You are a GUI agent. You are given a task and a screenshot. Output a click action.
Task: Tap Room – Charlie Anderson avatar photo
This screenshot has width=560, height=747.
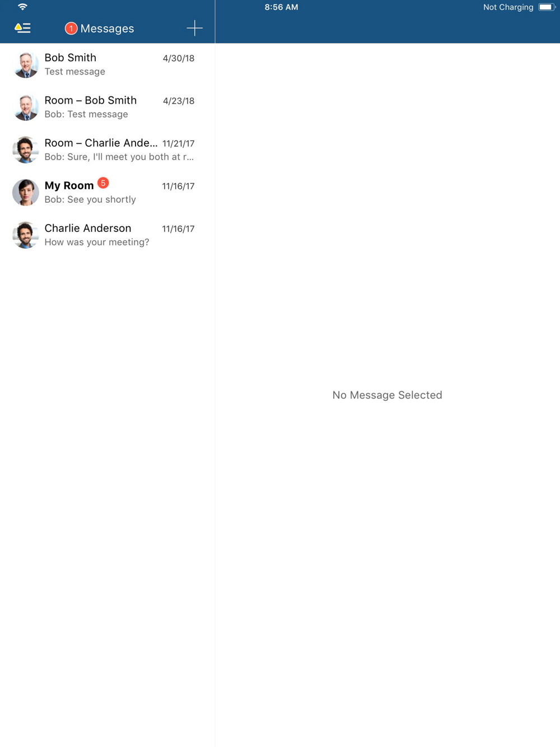pos(26,150)
